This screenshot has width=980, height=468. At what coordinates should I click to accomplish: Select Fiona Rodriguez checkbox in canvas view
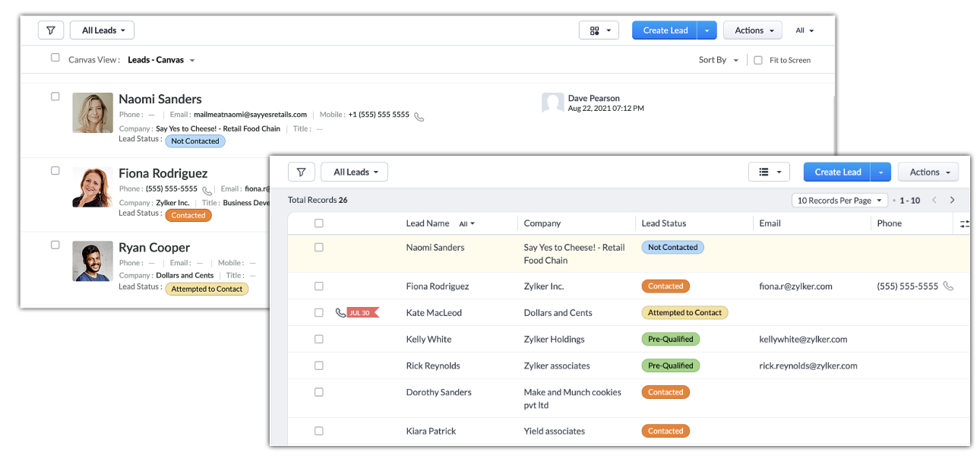tap(55, 171)
